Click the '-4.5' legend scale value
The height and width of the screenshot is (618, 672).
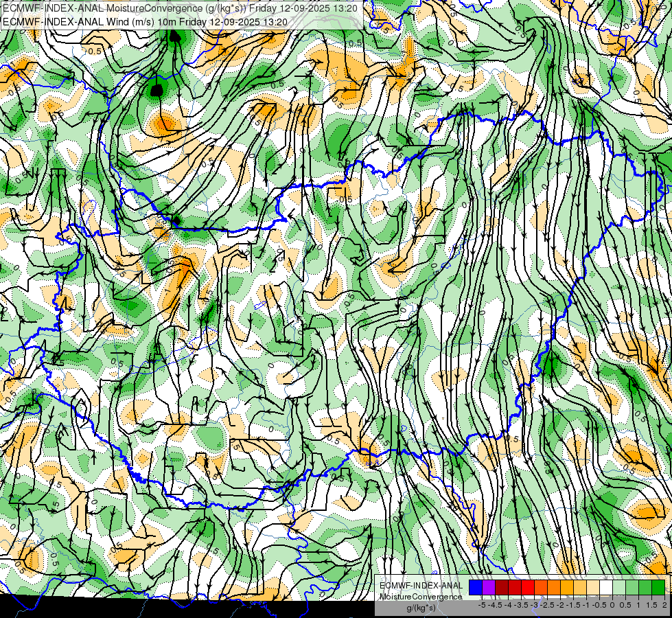[495, 605]
